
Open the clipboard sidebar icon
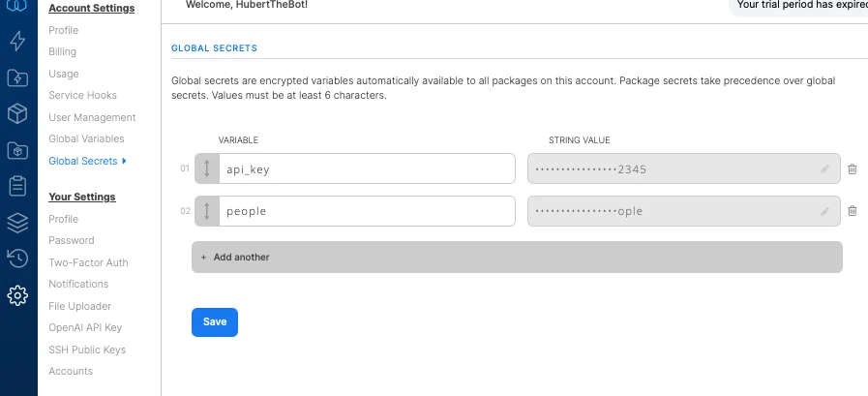point(17,186)
